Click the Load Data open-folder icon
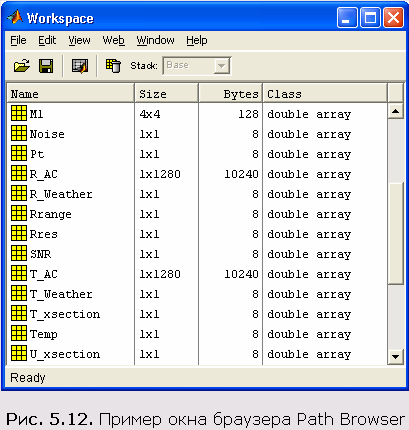 (22, 66)
